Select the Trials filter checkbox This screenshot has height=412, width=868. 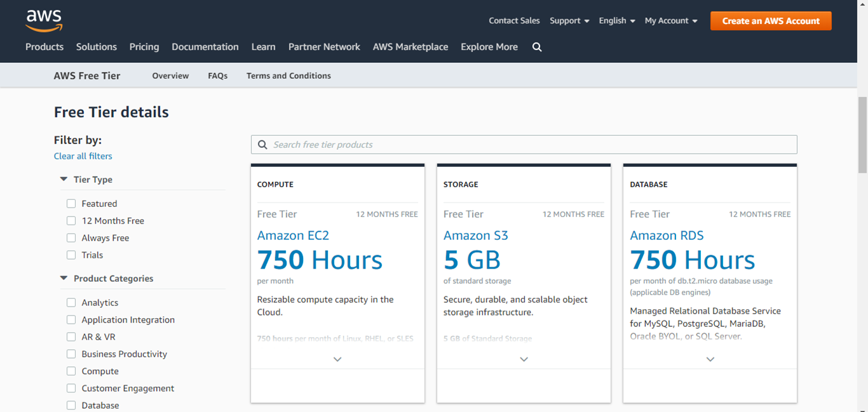[71, 255]
